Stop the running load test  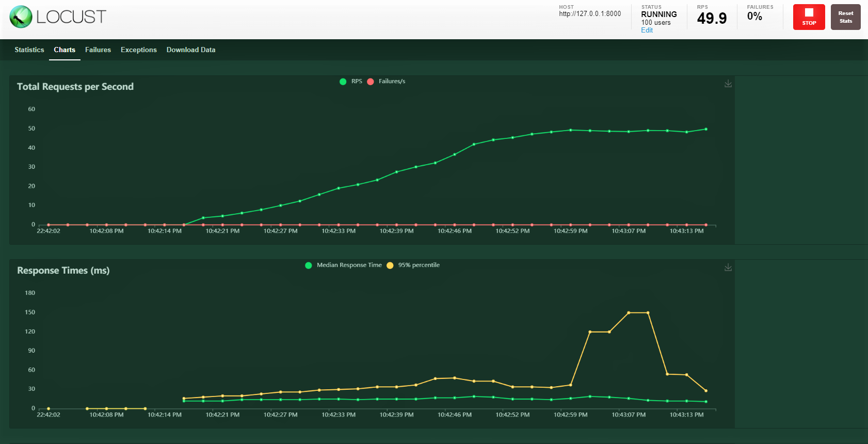pos(809,17)
